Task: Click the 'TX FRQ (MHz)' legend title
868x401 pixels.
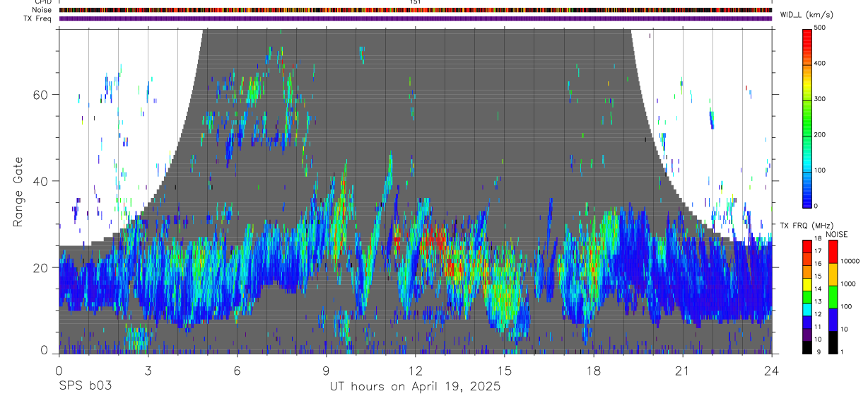Action: [807, 226]
